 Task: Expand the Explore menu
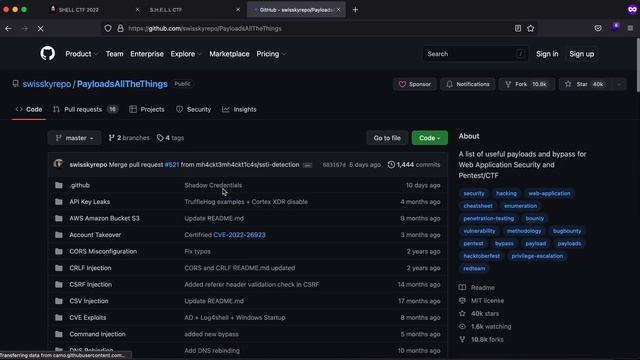pyautogui.click(x=186, y=54)
